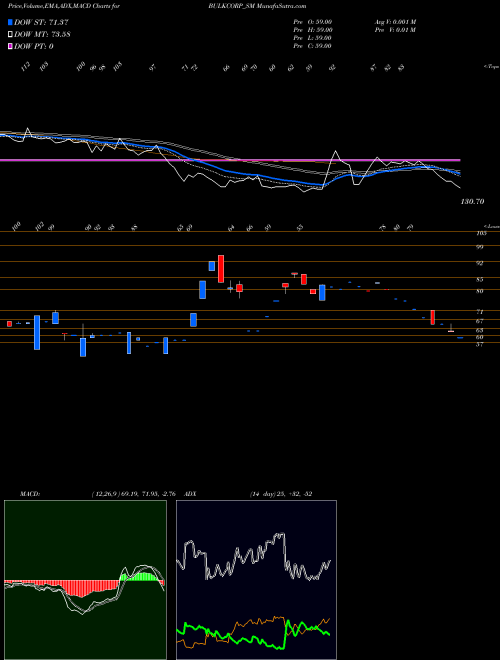Image resolution: width=500 pixels, height=660 pixels.
Task: Click the 130.70 value beside the EMA chart
Action: [472, 202]
